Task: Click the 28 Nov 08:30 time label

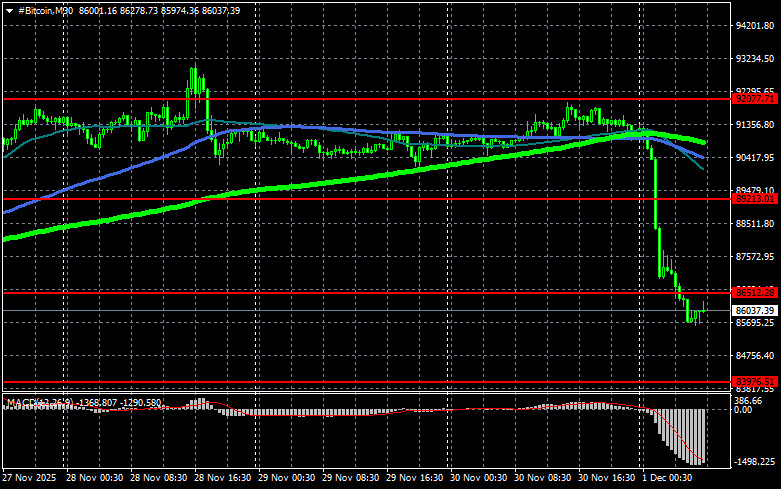Action: click(x=158, y=478)
